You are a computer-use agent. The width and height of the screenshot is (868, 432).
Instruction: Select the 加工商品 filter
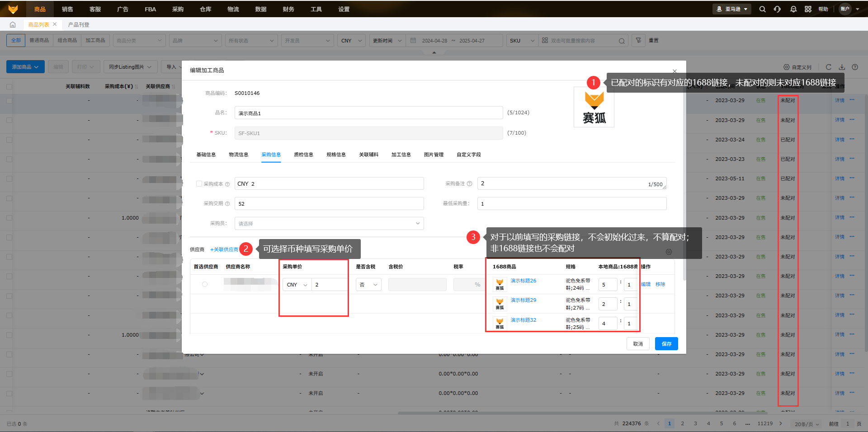tap(95, 41)
